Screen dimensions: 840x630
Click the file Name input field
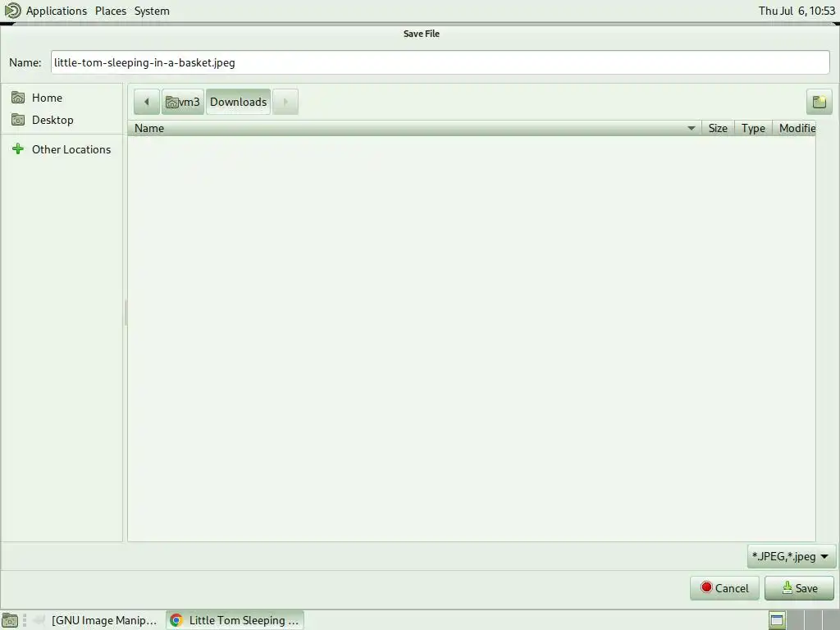coord(441,62)
